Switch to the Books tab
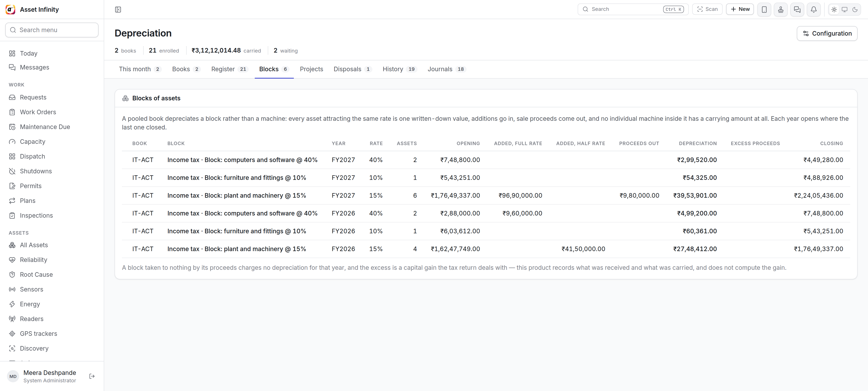Image resolution: width=868 pixels, height=391 pixels. point(186,69)
